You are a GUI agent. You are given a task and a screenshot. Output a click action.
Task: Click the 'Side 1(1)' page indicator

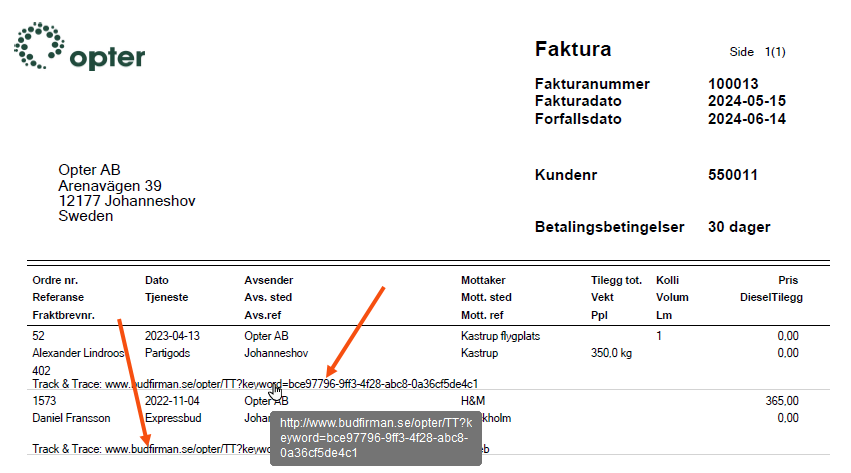pos(758,52)
